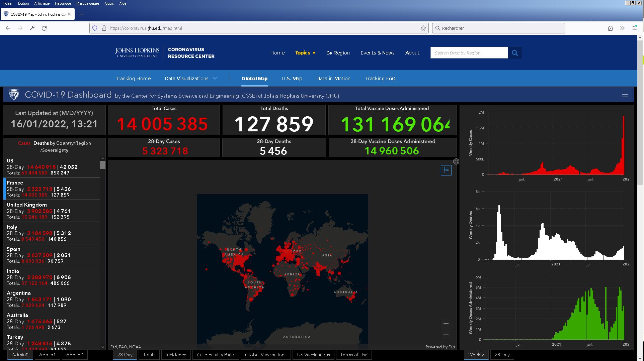Screen dimensions: 644x361
Task: Show more toolbar tools via double chevron
Action: click(622, 28)
